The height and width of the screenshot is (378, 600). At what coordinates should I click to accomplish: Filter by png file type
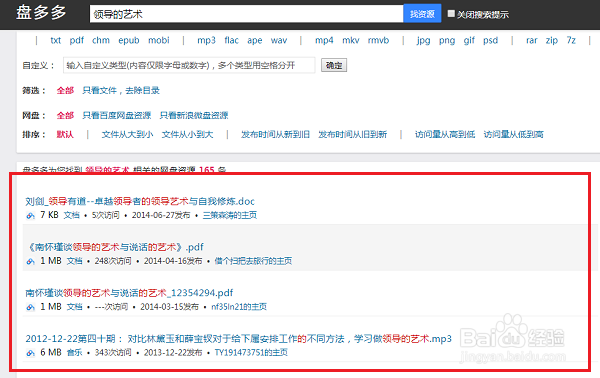click(447, 40)
